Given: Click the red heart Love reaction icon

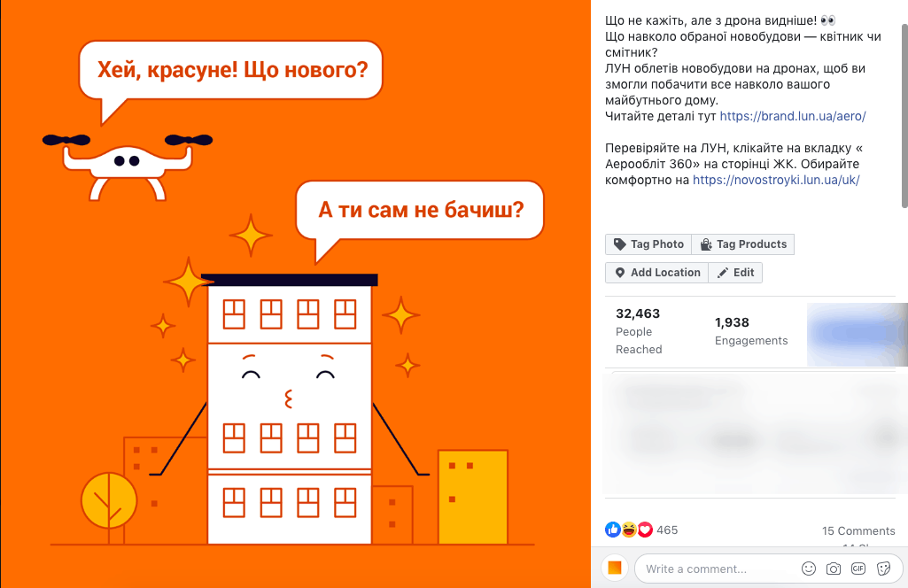Looking at the screenshot, I should pos(645,530).
